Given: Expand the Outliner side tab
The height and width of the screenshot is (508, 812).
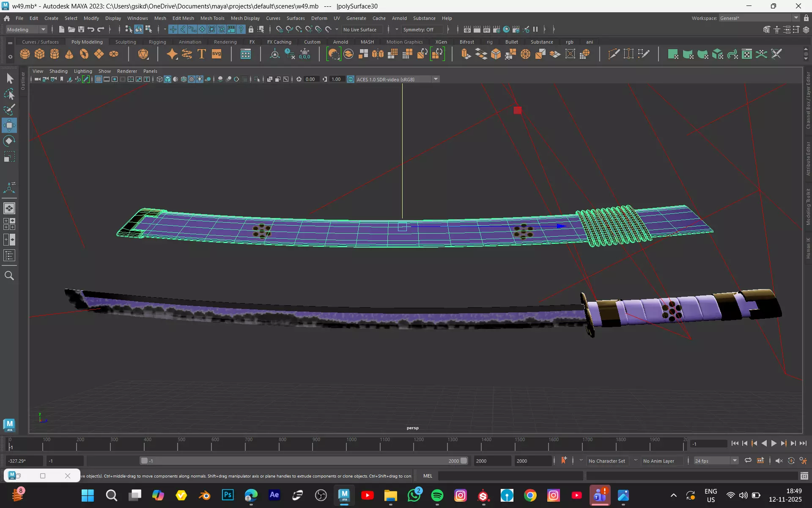Looking at the screenshot, I should coord(23,81).
